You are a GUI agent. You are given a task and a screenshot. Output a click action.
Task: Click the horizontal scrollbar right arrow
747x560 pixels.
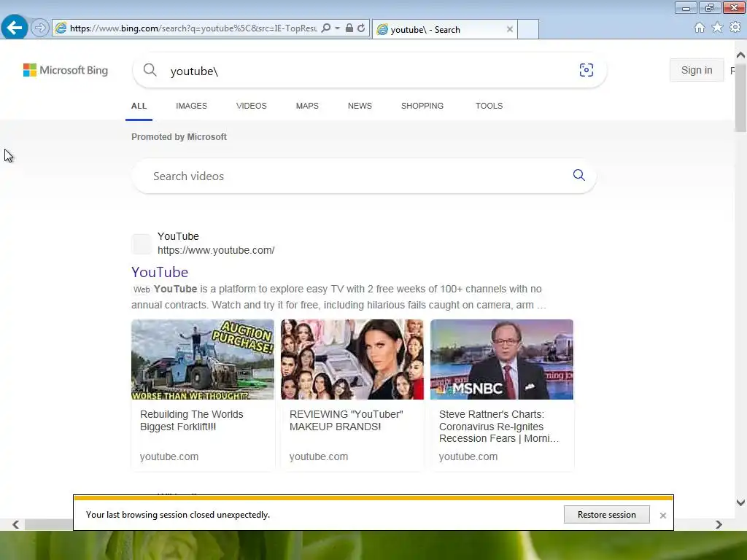pos(719,524)
